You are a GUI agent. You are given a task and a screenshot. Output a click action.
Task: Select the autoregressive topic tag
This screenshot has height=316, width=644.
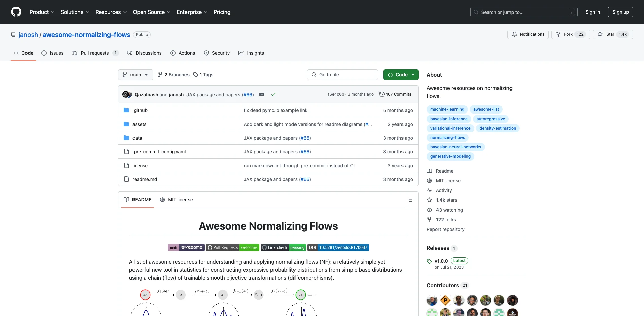click(x=491, y=119)
